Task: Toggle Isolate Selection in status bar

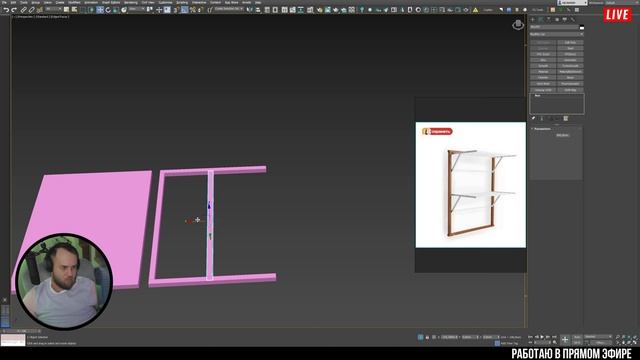Action: [420, 337]
